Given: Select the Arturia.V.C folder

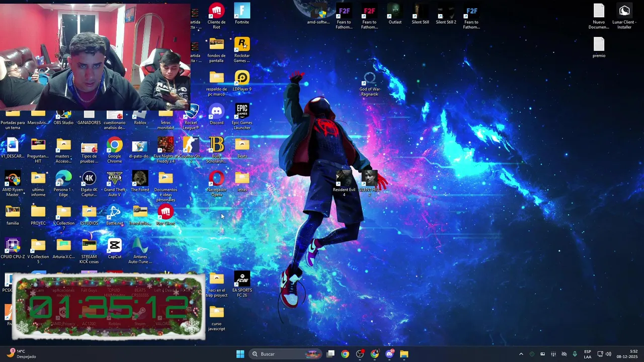Looking at the screenshot, I should tap(63, 249).
